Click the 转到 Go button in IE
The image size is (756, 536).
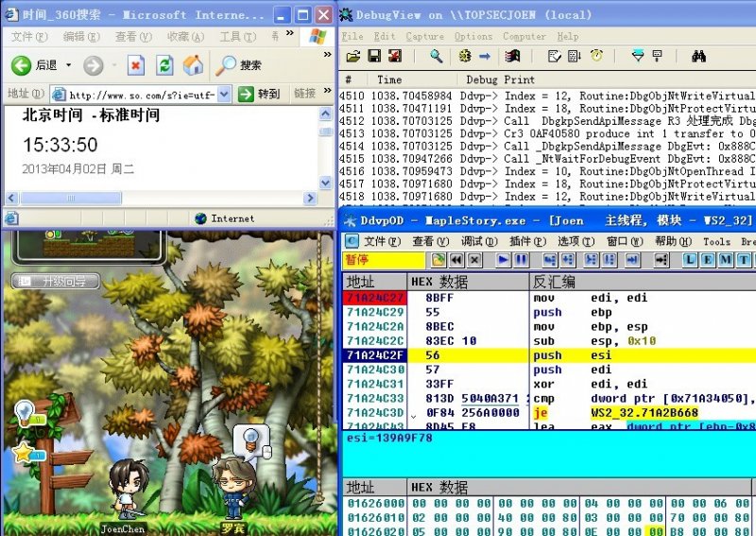pyautogui.click(x=259, y=94)
